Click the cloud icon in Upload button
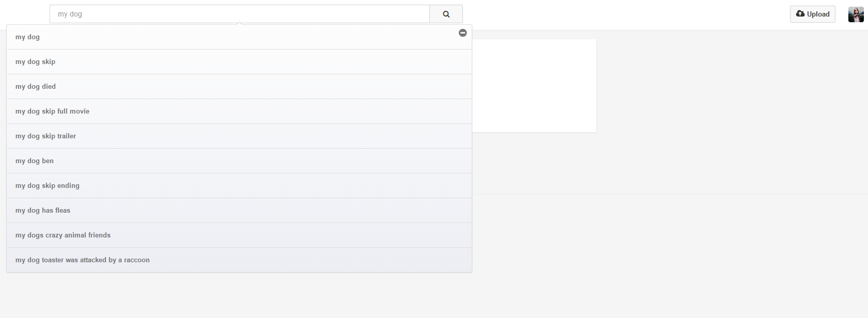 pyautogui.click(x=800, y=14)
